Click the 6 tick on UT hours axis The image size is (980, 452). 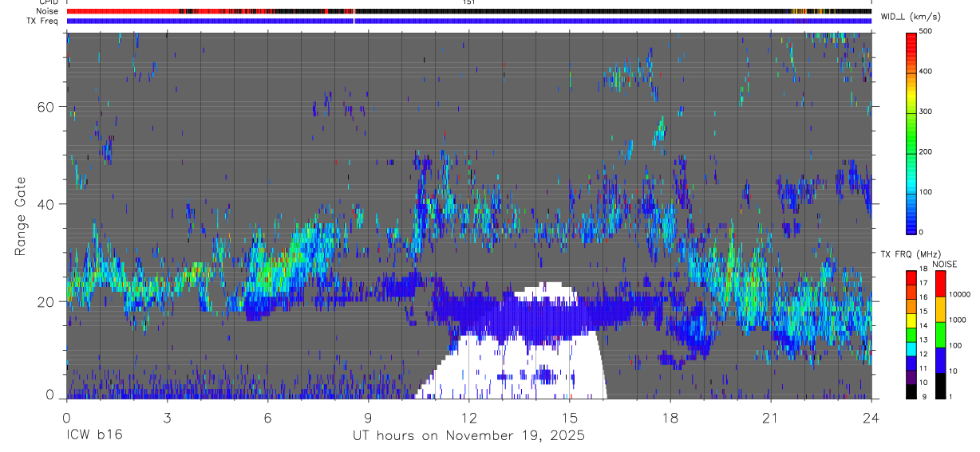(267, 418)
